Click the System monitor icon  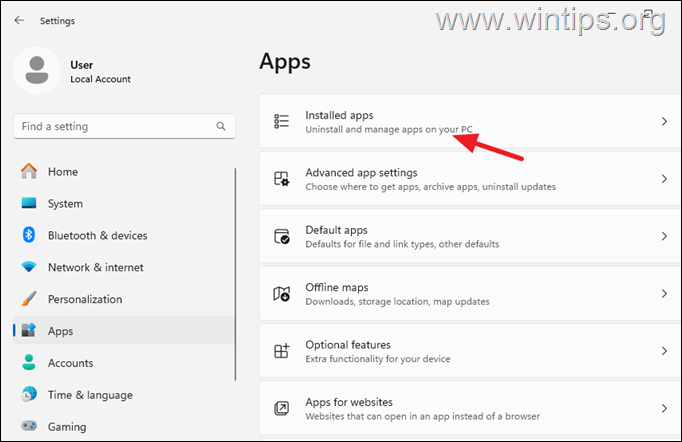pyautogui.click(x=29, y=203)
